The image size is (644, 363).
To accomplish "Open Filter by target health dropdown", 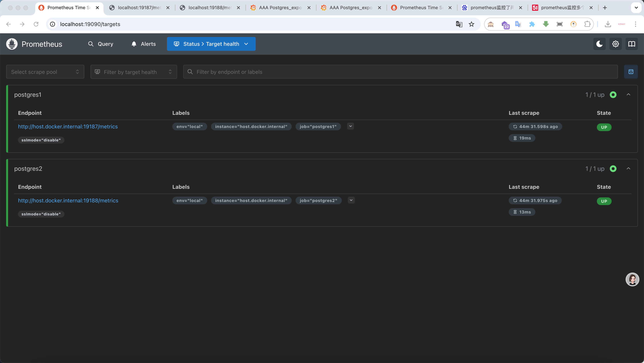I will [134, 72].
